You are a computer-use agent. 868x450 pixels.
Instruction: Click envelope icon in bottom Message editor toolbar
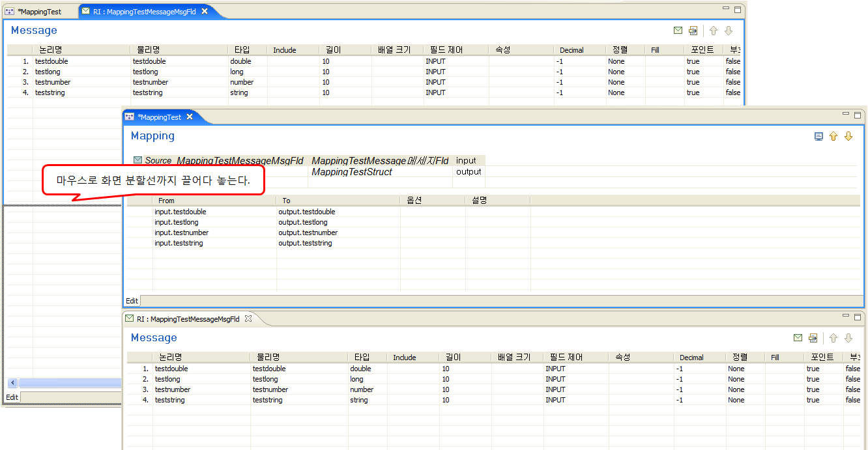(x=798, y=338)
